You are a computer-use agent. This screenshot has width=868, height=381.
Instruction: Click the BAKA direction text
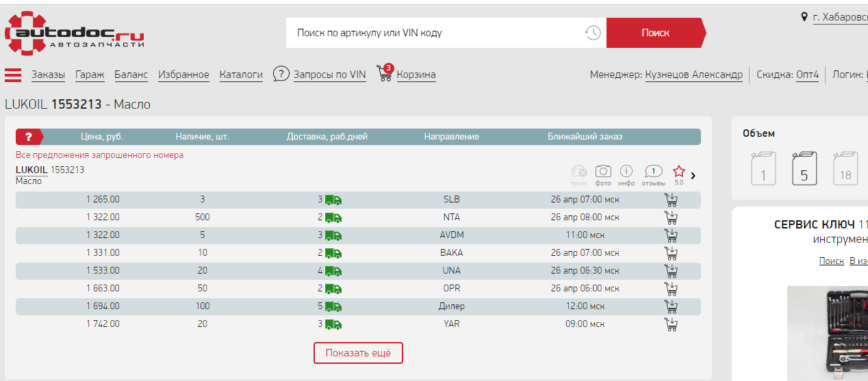(x=452, y=253)
